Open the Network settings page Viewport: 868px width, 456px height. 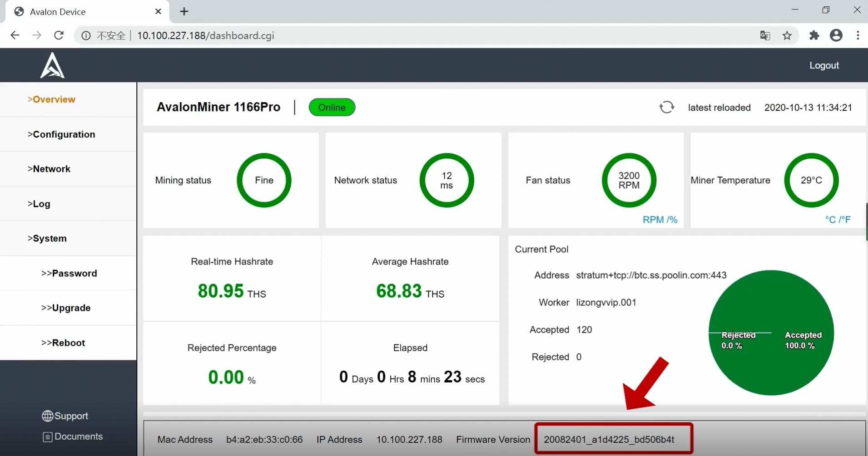click(x=49, y=169)
